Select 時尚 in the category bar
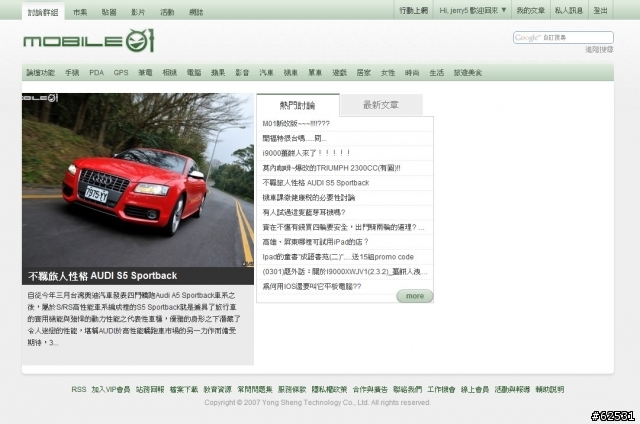The height and width of the screenshot is (424, 640). [x=412, y=73]
